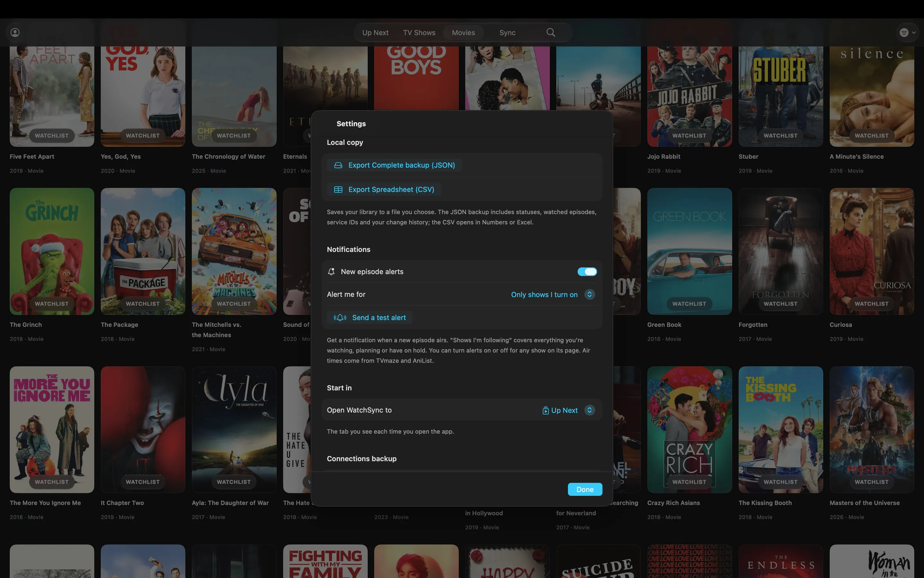
Task: Click the Watchlist badge on The Package
Action: pyautogui.click(x=143, y=304)
